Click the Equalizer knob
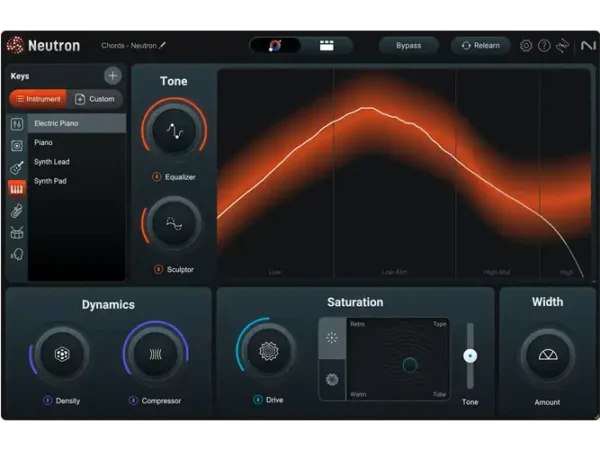Screen dimensions: 600x450 click(174, 131)
